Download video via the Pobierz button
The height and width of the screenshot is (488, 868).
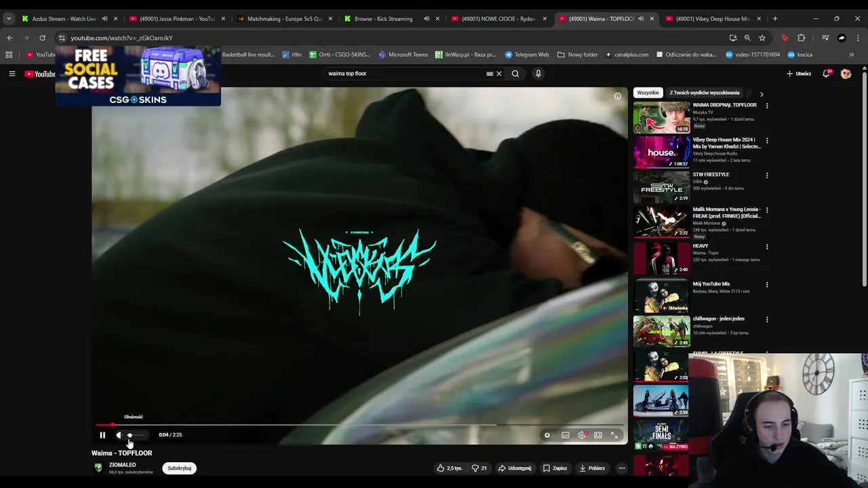click(592, 468)
